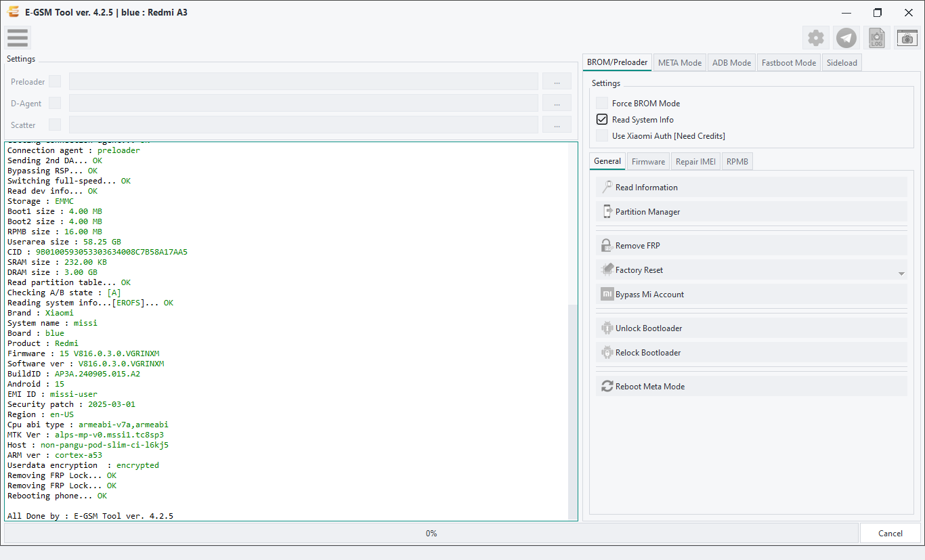
Task: Click the 'BuildID : AP3A.240905.015.A2' log line
Action: tap(74, 374)
